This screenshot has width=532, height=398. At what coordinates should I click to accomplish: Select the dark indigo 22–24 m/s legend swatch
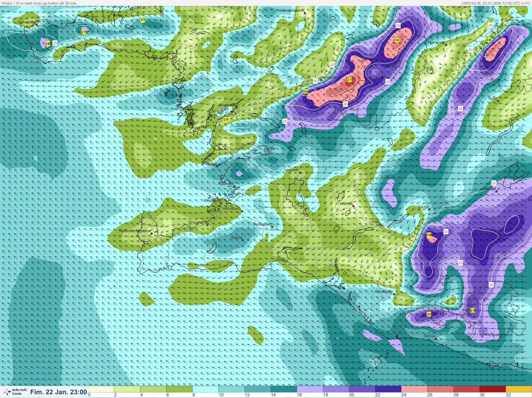[388, 389]
